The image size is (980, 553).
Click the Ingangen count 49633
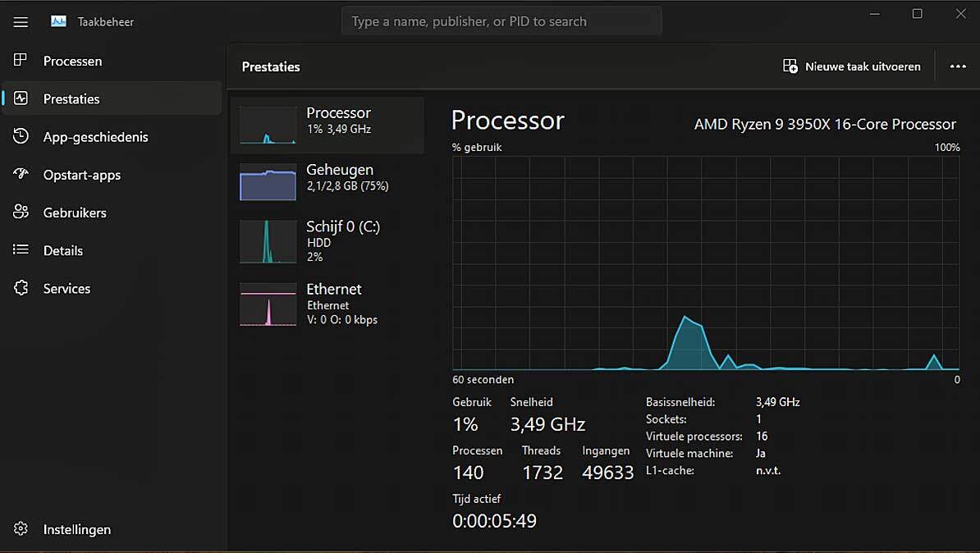pos(607,473)
